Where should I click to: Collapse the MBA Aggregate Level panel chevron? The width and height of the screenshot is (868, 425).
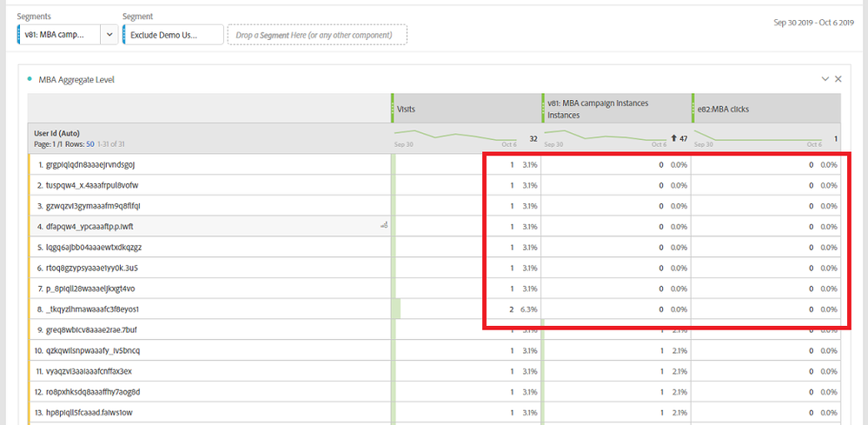[x=825, y=79]
